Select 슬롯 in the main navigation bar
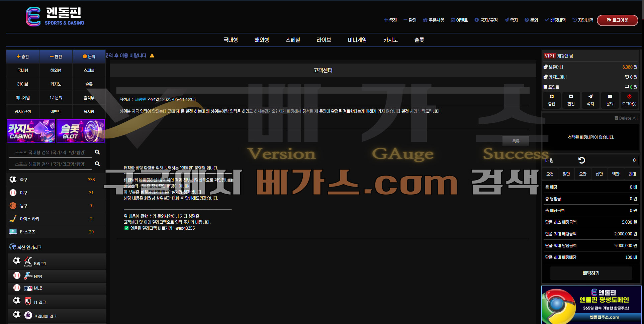The height and width of the screenshot is (324, 644). tap(419, 40)
